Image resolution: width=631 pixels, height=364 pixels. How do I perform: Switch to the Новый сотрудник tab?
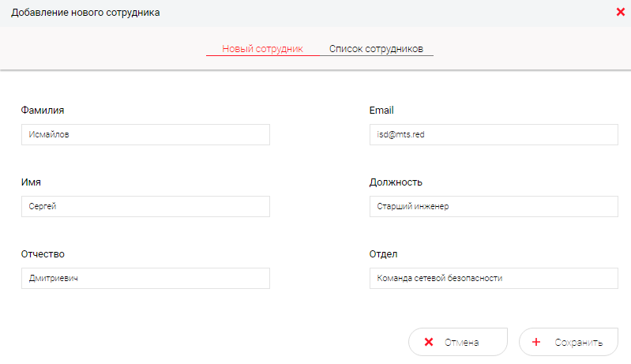click(x=262, y=48)
